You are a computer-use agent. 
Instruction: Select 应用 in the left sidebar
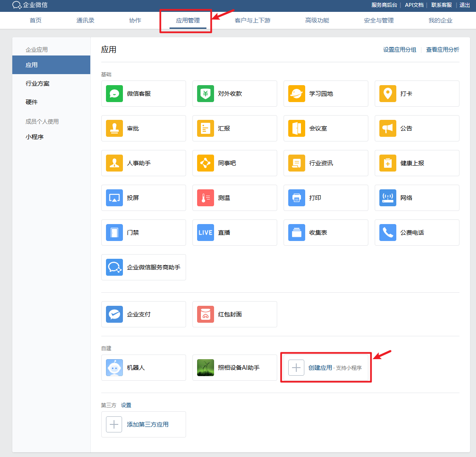click(x=51, y=65)
